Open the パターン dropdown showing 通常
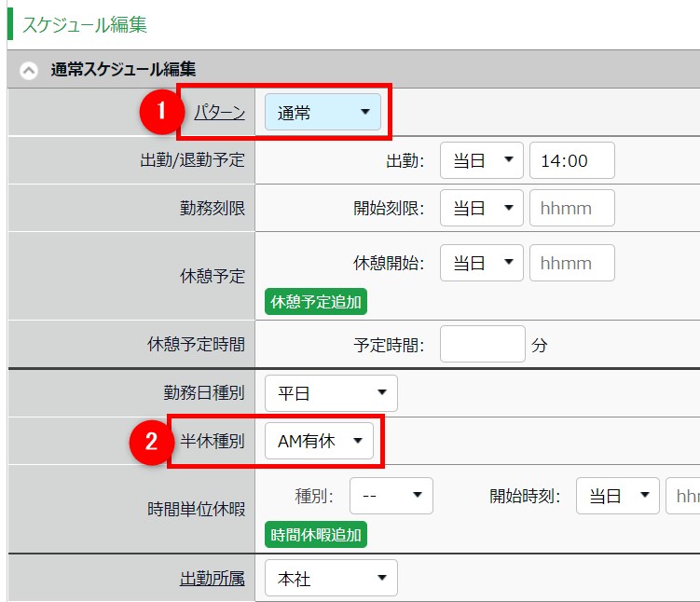The image size is (700, 602). click(323, 113)
